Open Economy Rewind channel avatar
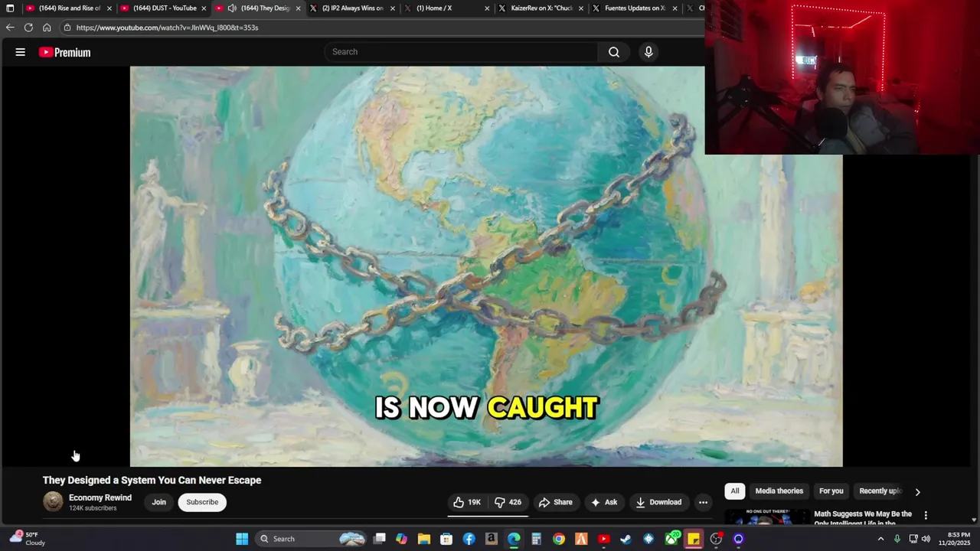The image size is (980, 551). click(x=53, y=502)
